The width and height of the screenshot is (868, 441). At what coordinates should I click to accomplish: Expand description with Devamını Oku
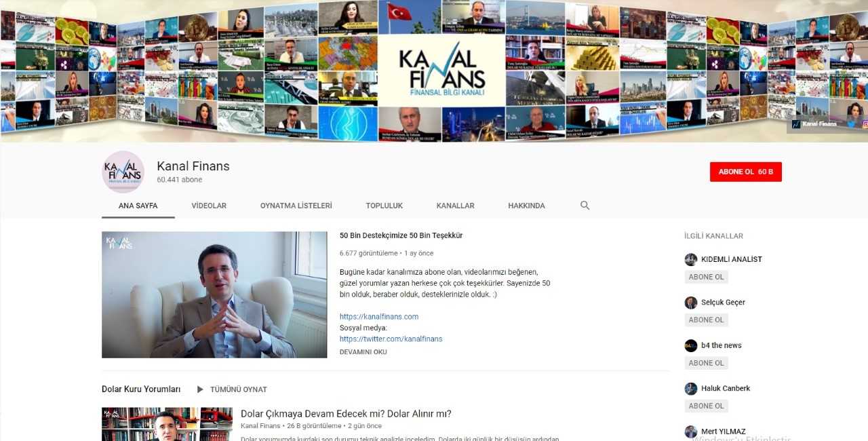point(363,352)
